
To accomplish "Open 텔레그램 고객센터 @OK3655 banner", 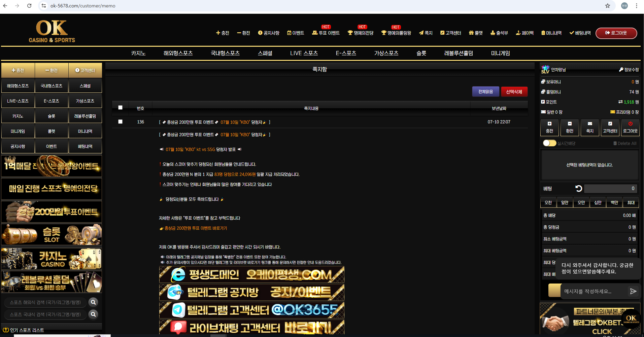I will point(252,310).
